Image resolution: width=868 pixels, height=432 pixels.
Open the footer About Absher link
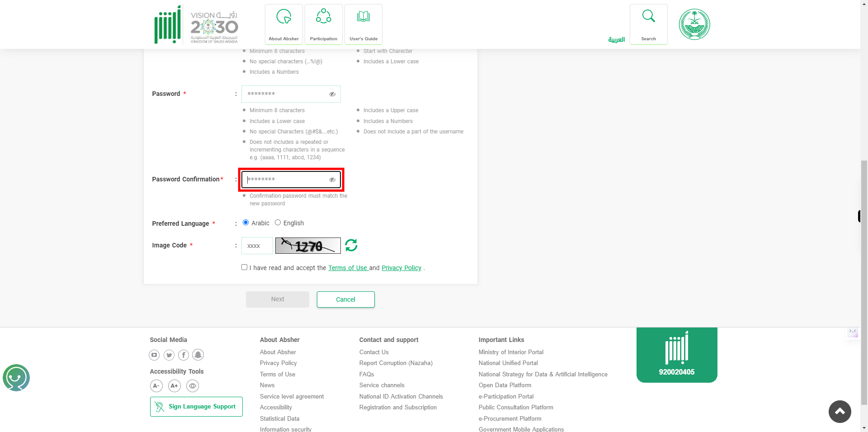[278, 352]
